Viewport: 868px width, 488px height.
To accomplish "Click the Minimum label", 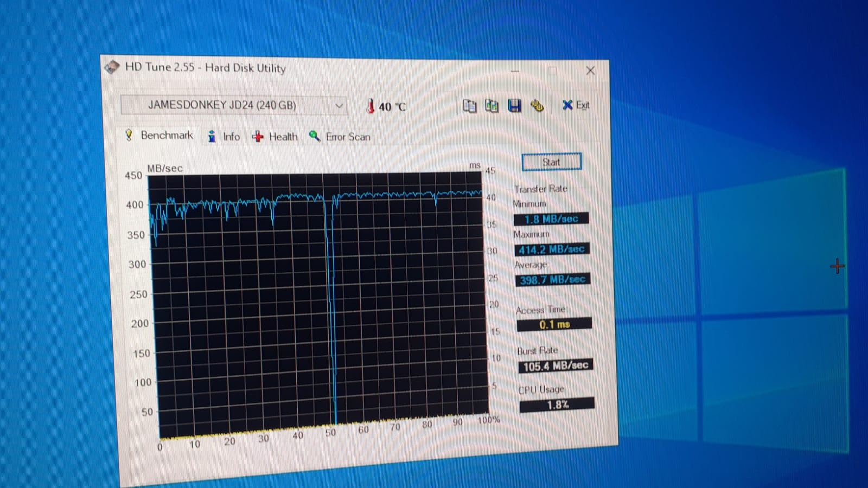I will 529,204.
